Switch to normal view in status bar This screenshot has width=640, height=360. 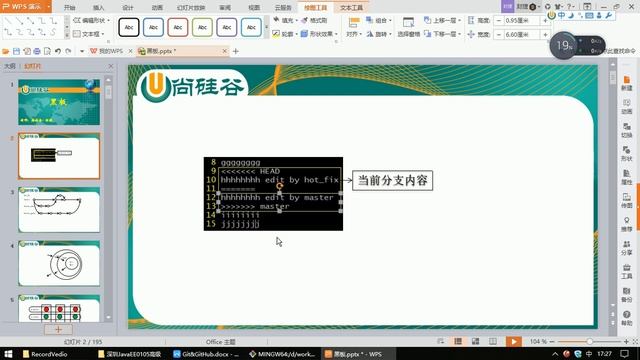[x=458, y=341]
